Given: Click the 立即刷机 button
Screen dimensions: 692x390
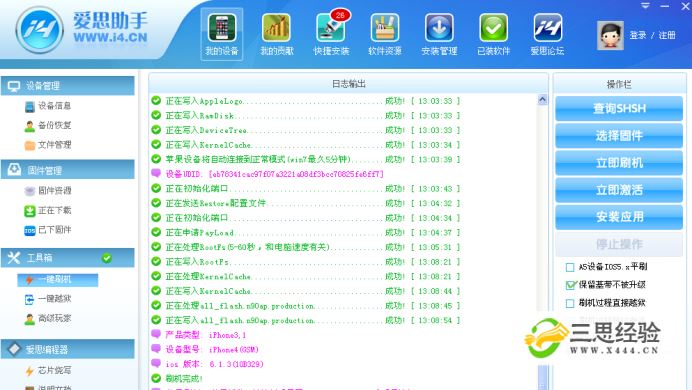Looking at the screenshot, I should 619,163.
